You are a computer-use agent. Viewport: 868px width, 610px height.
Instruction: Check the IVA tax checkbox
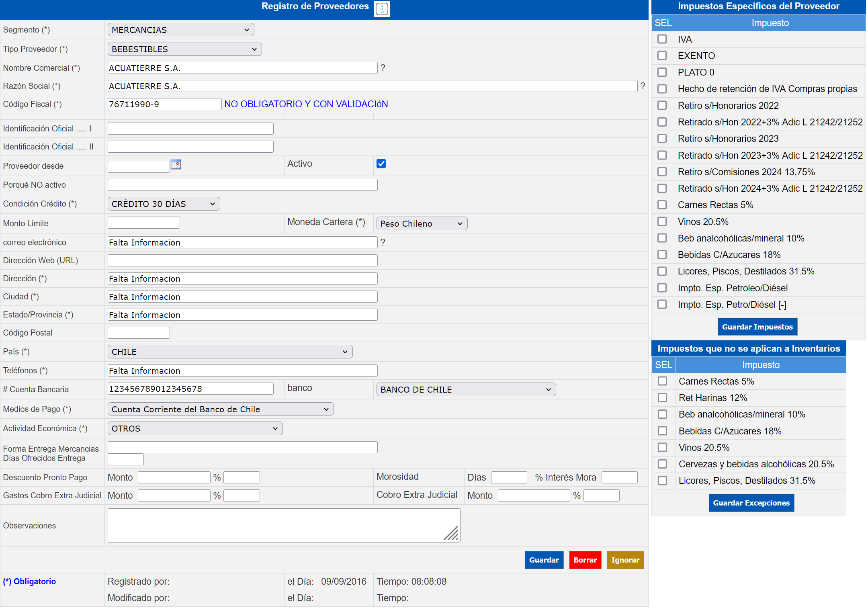pos(662,39)
